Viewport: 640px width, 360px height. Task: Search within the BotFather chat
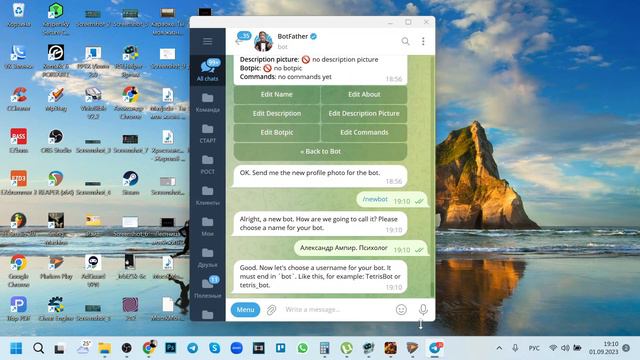[405, 41]
